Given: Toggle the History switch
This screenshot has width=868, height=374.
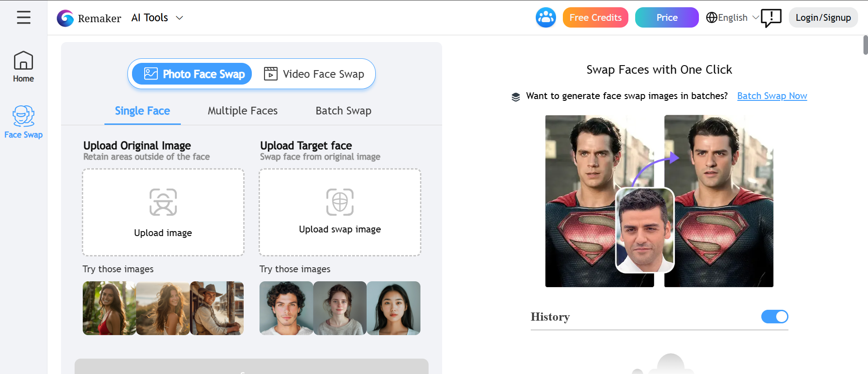Looking at the screenshot, I should pos(774,317).
